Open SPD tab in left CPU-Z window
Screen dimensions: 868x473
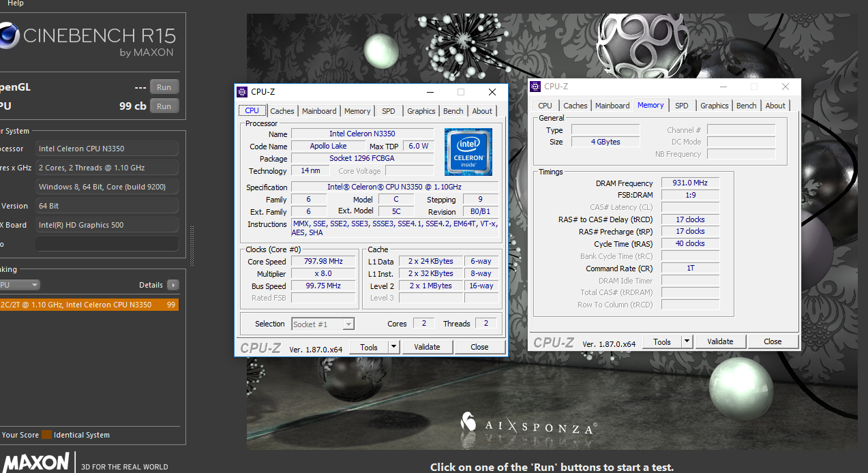pyautogui.click(x=389, y=111)
